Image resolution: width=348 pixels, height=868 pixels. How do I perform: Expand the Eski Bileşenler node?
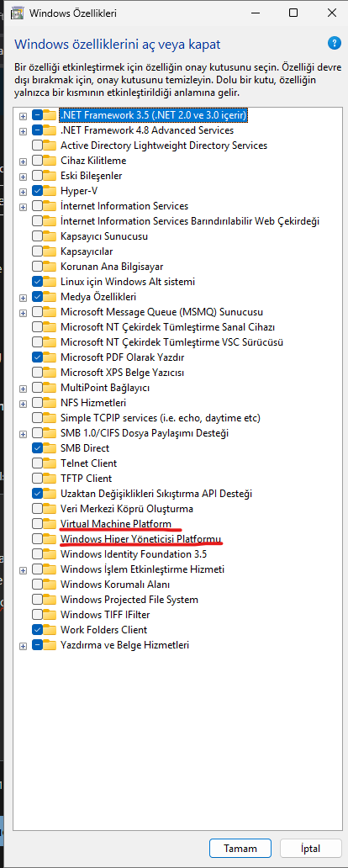(x=23, y=176)
